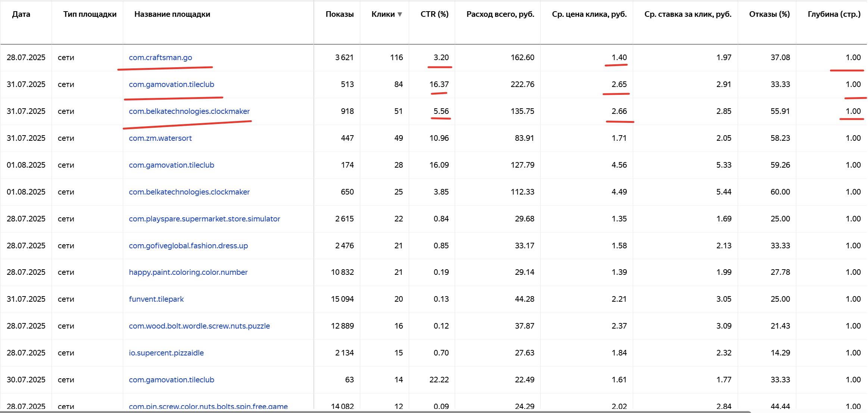The height and width of the screenshot is (413, 868).
Task: Open the io.supercent.pizzaidle link
Action: click(x=166, y=353)
